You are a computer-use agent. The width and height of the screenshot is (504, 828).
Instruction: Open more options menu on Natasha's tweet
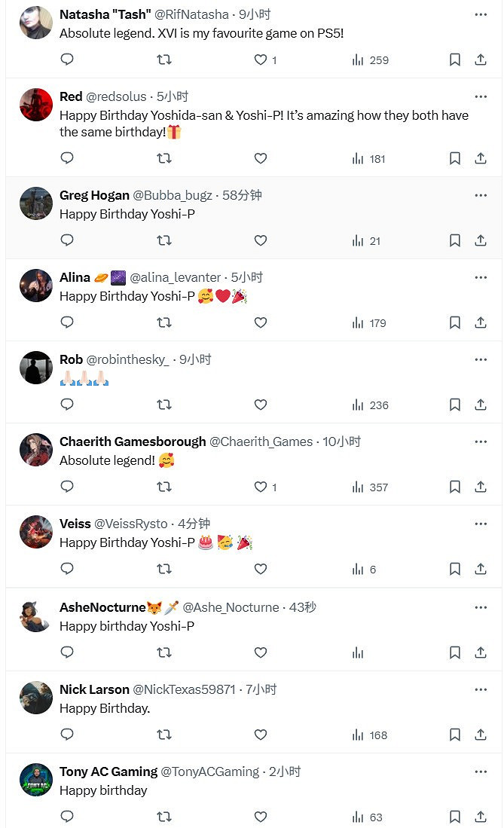(x=481, y=15)
